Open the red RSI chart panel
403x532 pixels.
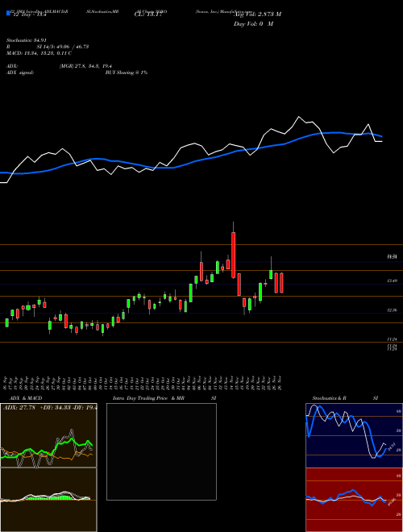coord(354,500)
